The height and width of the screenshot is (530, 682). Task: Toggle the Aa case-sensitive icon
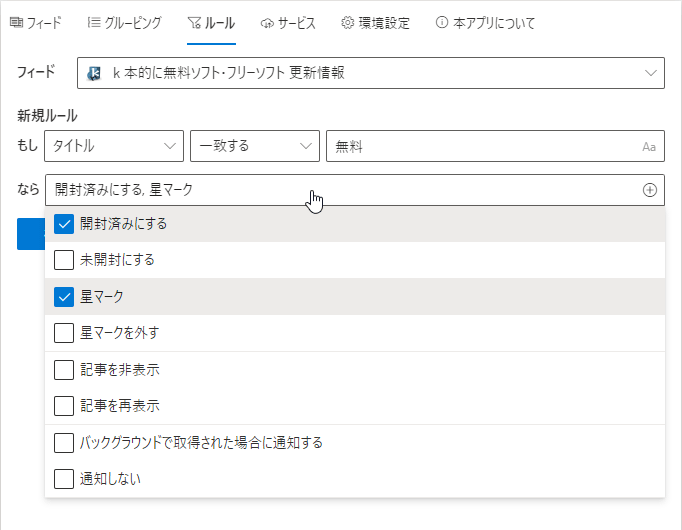point(649,147)
